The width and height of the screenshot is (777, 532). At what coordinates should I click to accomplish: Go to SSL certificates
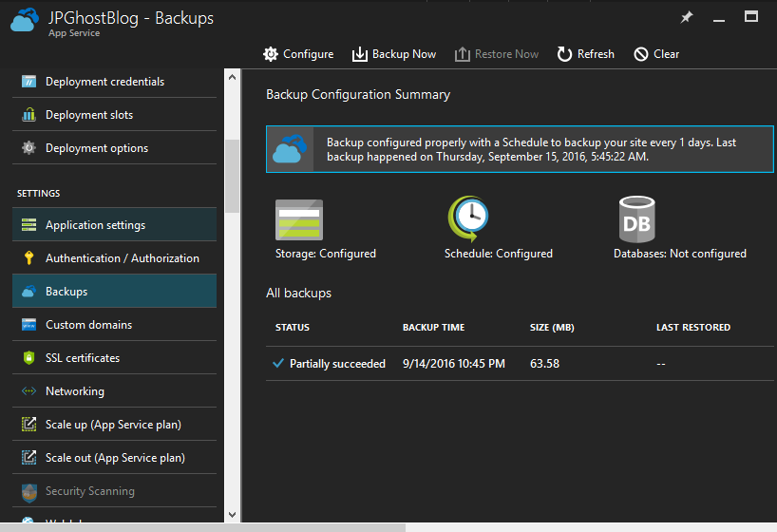(x=115, y=357)
